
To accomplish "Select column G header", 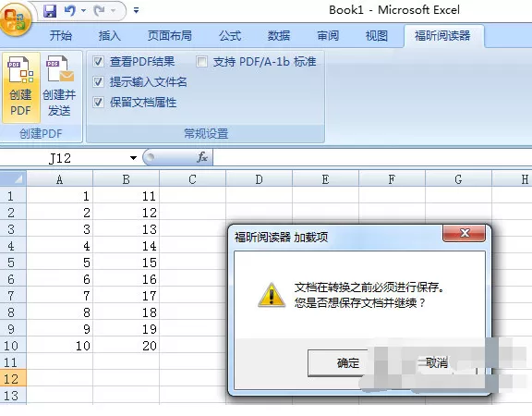I will tap(458, 179).
